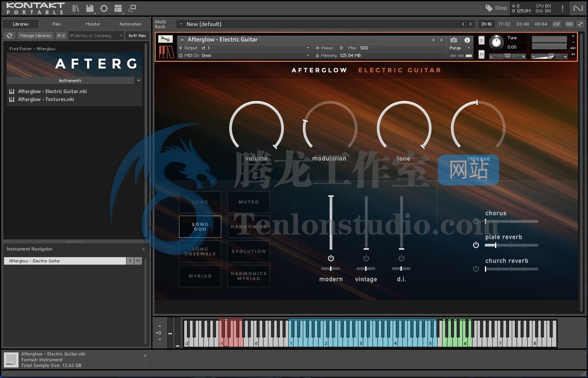Toggle the d.i. power button

tap(401, 258)
